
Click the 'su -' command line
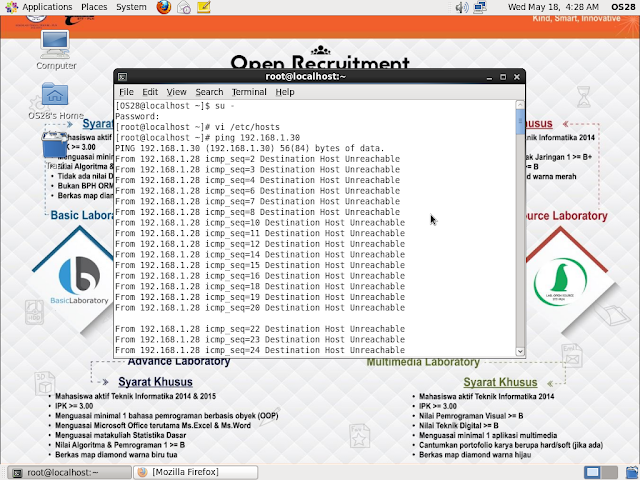pyautogui.click(x=175, y=106)
